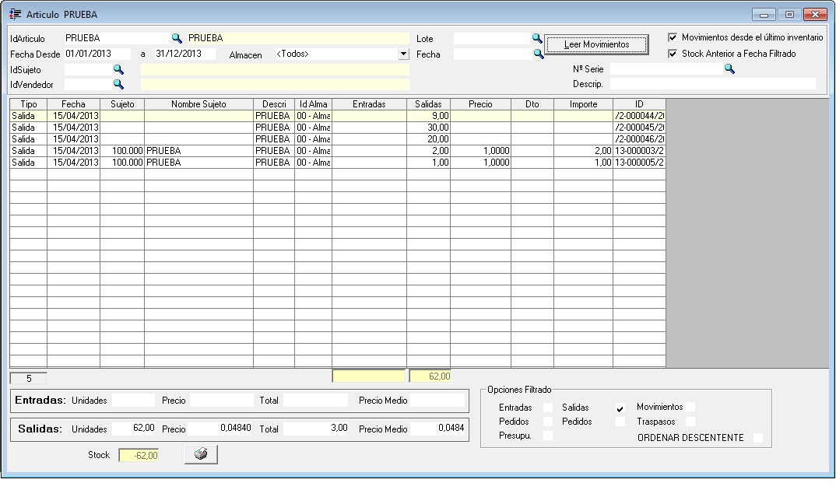Click the Dto column header
Screen dimensions: 836x504
(532, 104)
